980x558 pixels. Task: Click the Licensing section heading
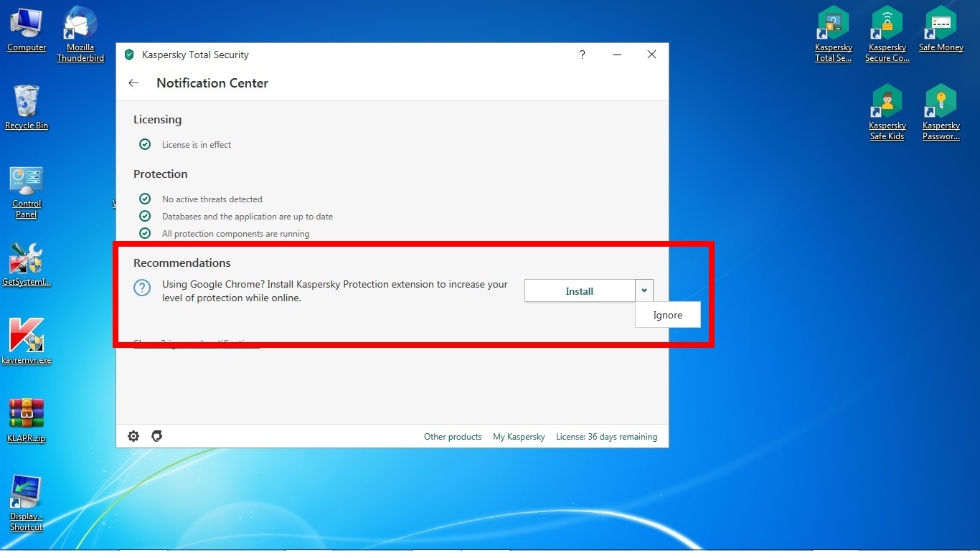click(x=158, y=120)
